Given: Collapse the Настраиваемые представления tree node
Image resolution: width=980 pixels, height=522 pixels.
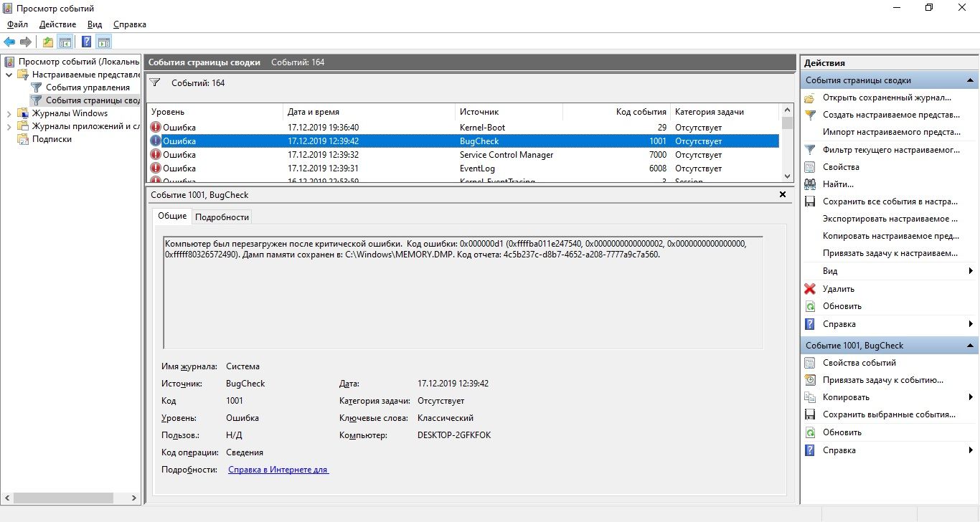Looking at the screenshot, I should [9, 75].
